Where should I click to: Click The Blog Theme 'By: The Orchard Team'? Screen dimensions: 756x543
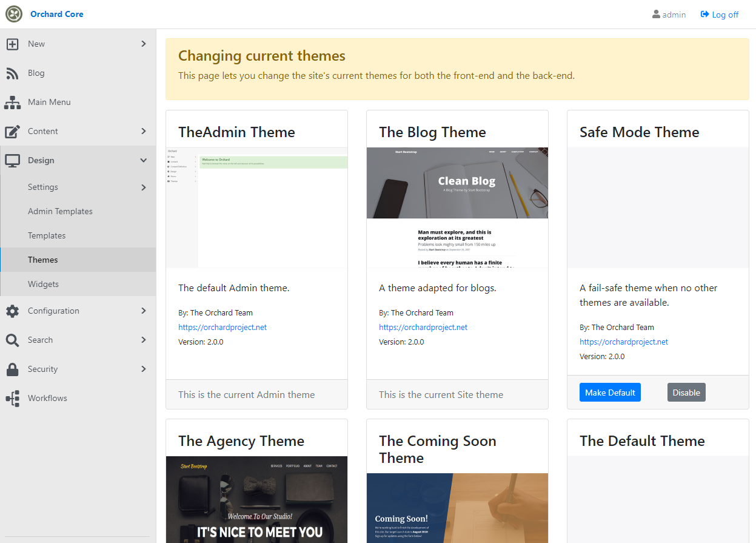[416, 312]
